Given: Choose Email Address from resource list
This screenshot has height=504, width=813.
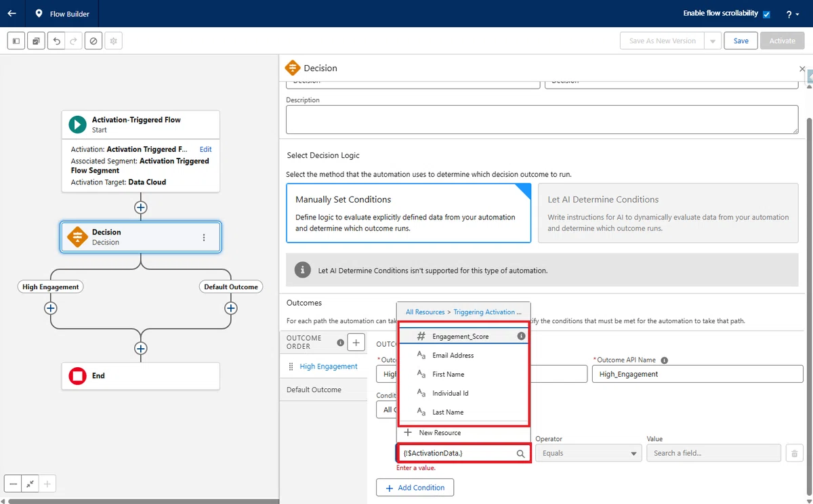Looking at the screenshot, I should [x=463, y=355].
